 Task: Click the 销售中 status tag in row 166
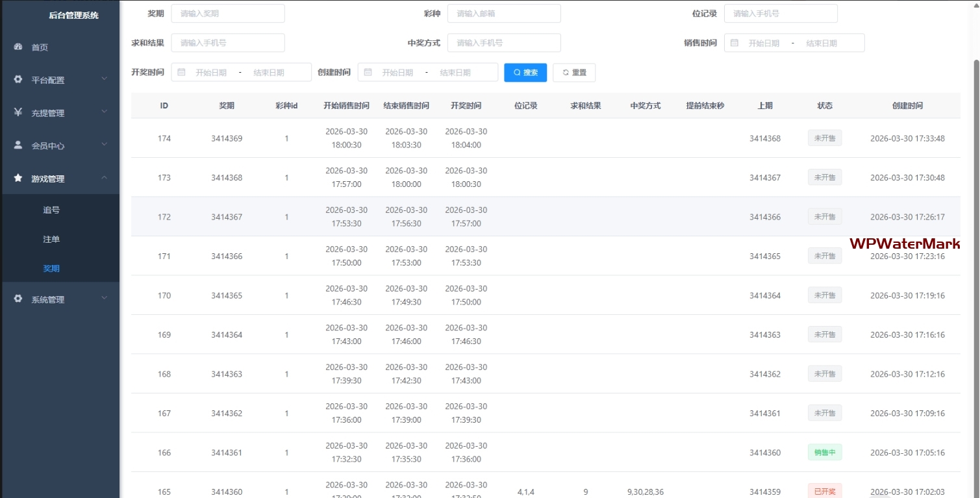click(824, 453)
